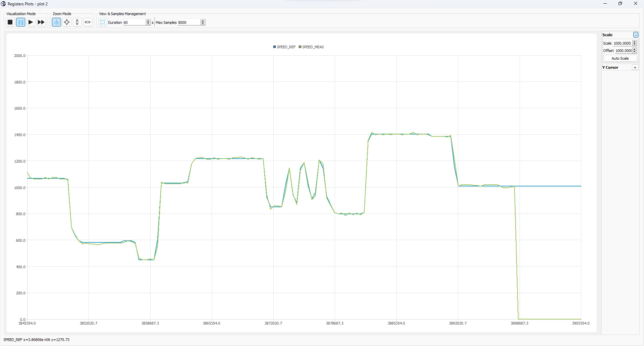Select the pan/both-axes zoom mode icon
Screen dimensions: 644x346
67,22
